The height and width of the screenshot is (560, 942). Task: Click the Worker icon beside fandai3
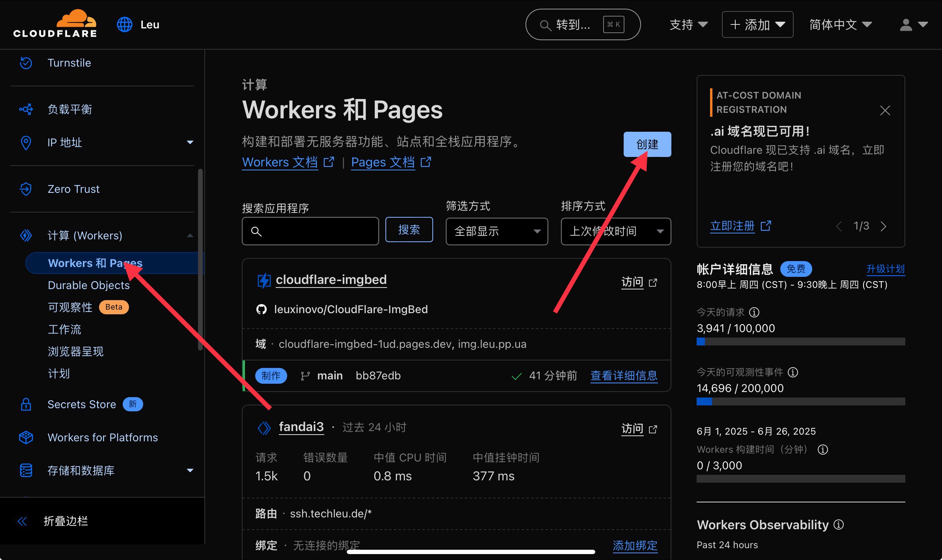(264, 427)
